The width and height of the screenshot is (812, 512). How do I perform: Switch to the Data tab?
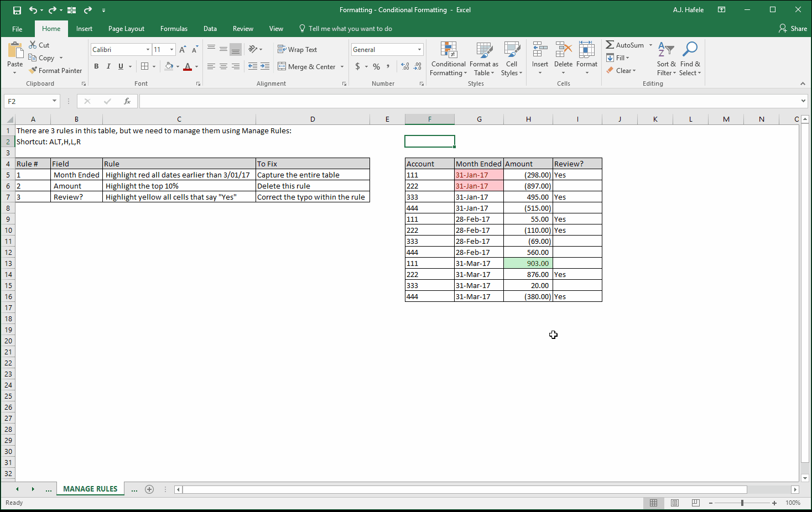coord(210,29)
